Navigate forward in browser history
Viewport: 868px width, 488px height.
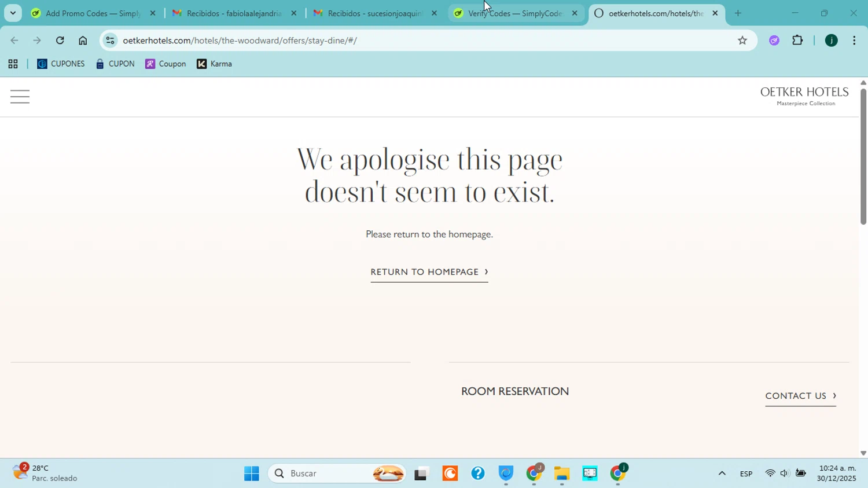click(37, 41)
